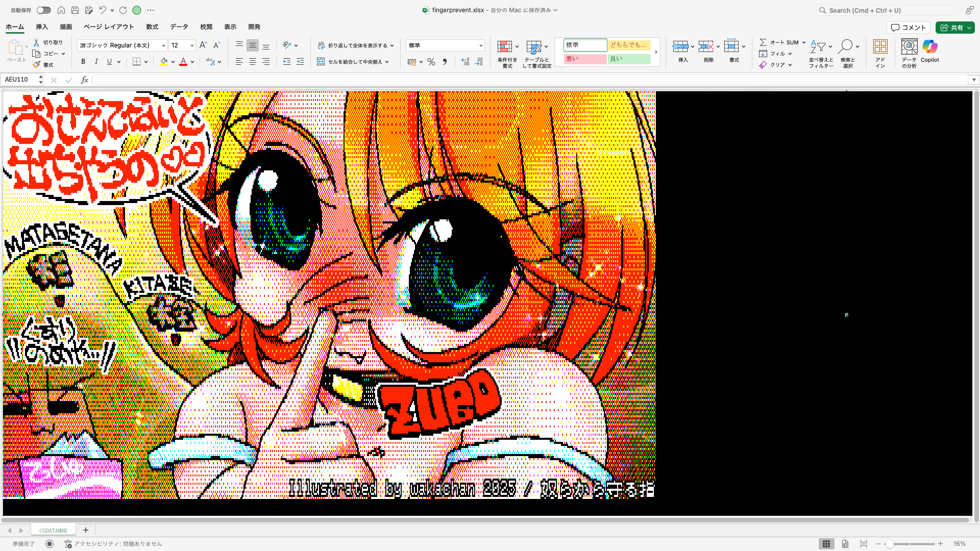Open the データ ribbon tab
980x551 pixels.
[x=179, y=27]
